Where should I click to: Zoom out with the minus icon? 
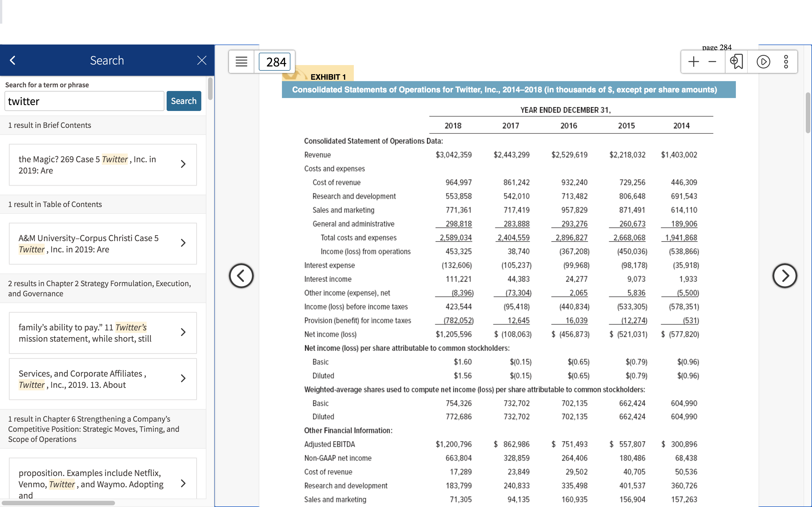click(x=712, y=62)
